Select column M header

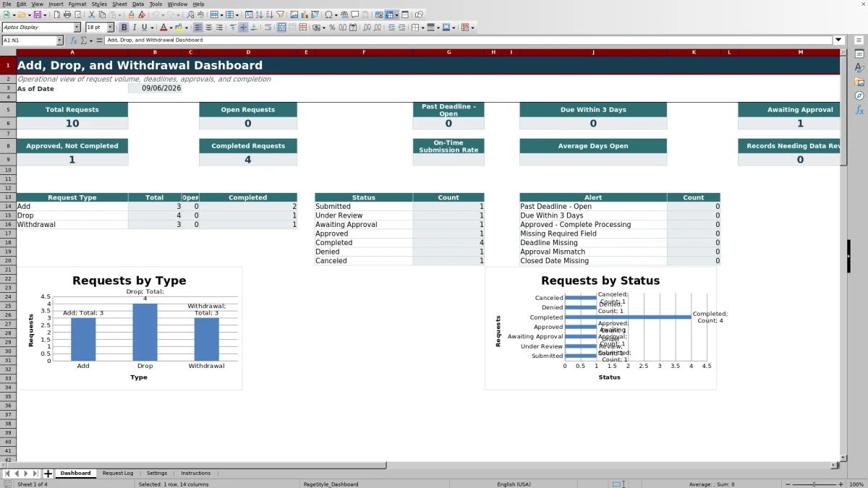[801, 52]
